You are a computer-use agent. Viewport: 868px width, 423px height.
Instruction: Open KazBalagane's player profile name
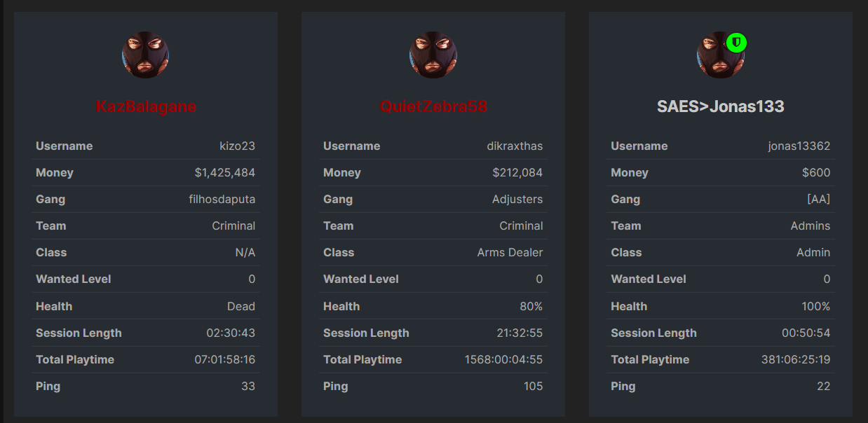(146, 106)
